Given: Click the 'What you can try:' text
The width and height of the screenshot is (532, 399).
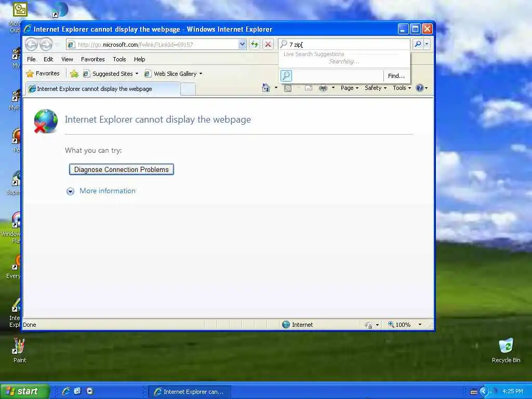Looking at the screenshot, I should 94,150.
